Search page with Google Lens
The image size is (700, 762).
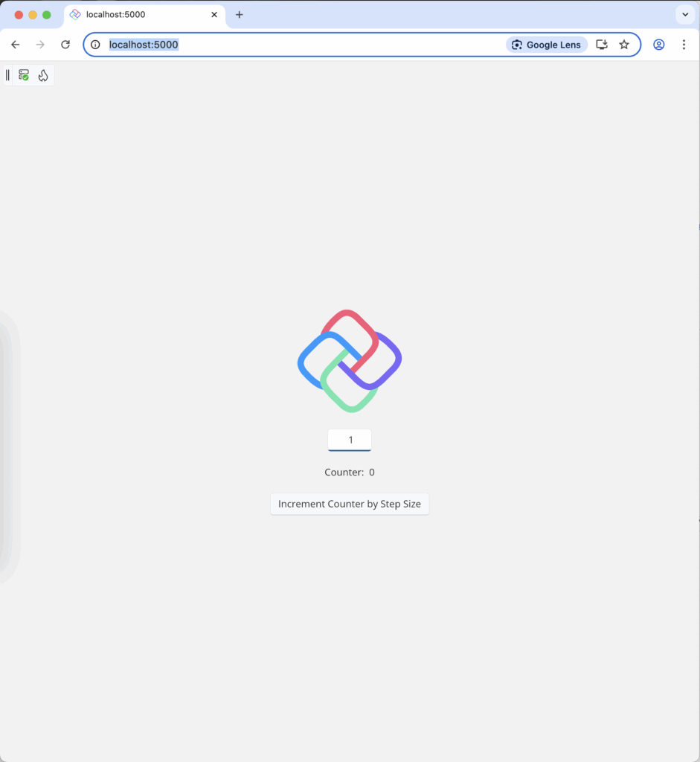(x=547, y=45)
